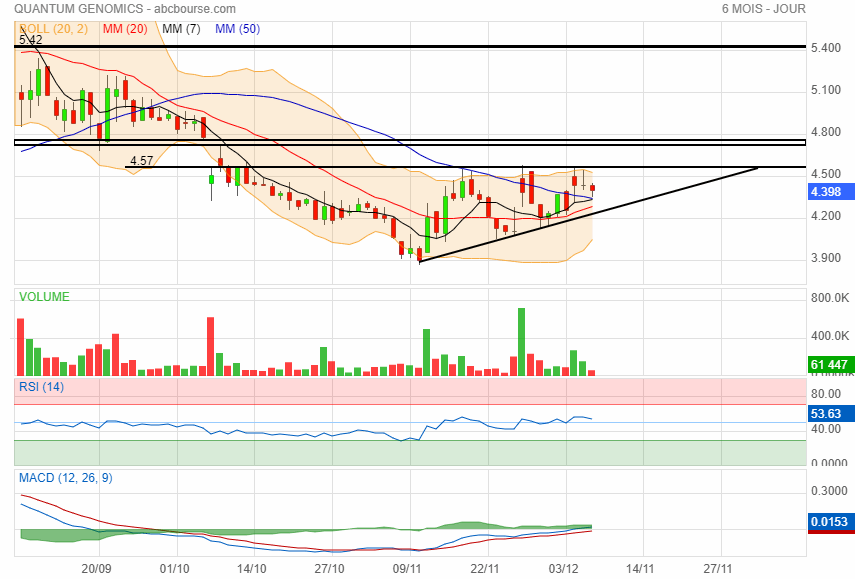Click the green 61 447 volume value tag
This screenshot has width=855, height=579.
click(829, 365)
